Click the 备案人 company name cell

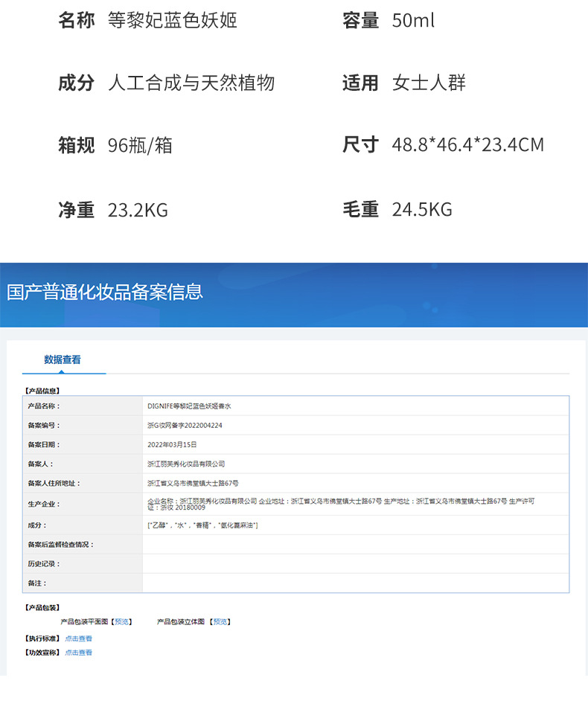356,464
